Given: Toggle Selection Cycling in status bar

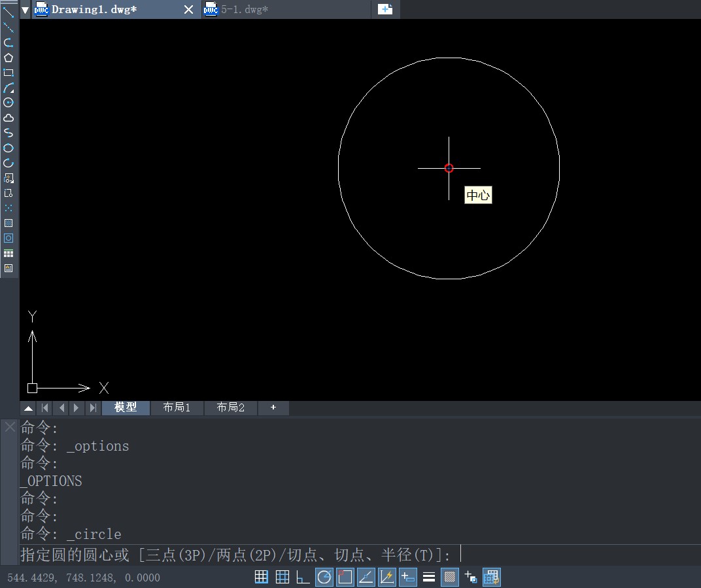Looking at the screenshot, I should tap(471, 577).
